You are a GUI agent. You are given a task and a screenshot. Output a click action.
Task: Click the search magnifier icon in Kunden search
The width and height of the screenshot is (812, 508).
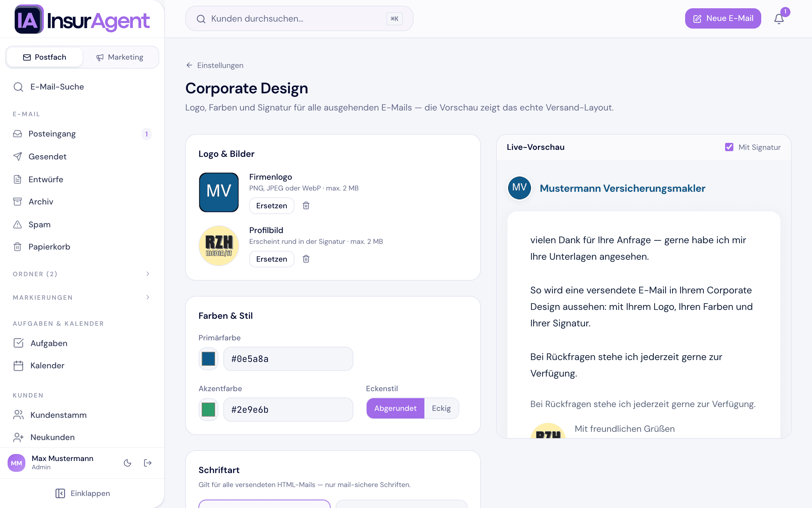pyautogui.click(x=201, y=19)
